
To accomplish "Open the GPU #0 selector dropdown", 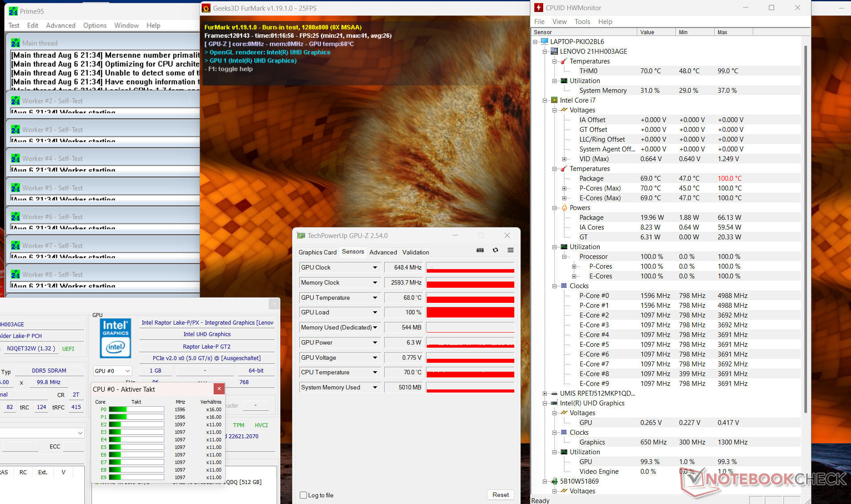I will [x=112, y=371].
